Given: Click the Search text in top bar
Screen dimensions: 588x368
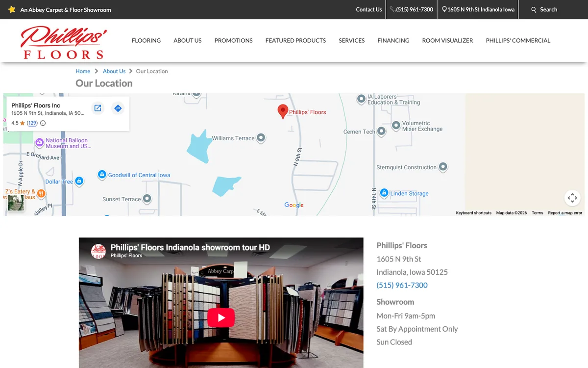Looking at the screenshot, I should click(548, 9).
